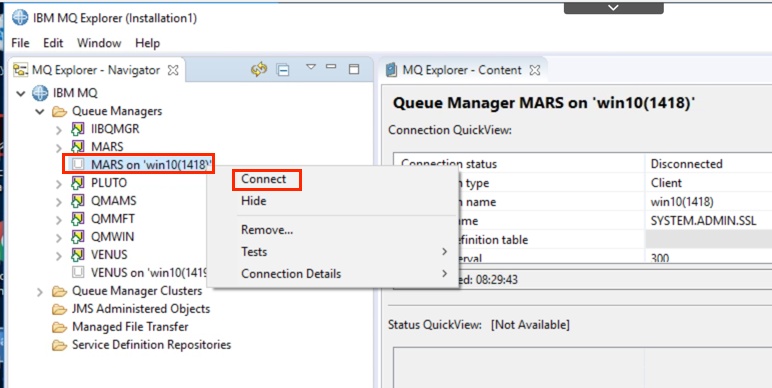Expand the IIBQMGR queue manager
This screenshot has height=388, width=772.
click(x=59, y=129)
